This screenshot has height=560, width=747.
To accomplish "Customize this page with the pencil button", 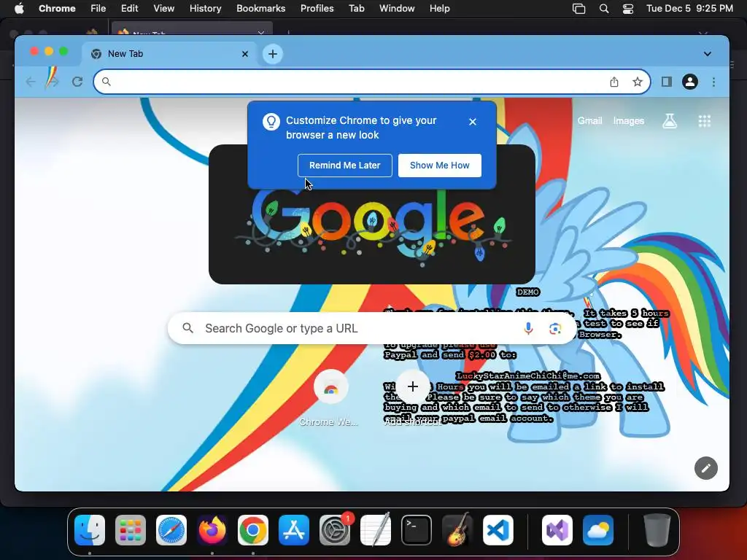I will tap(706, 468).
